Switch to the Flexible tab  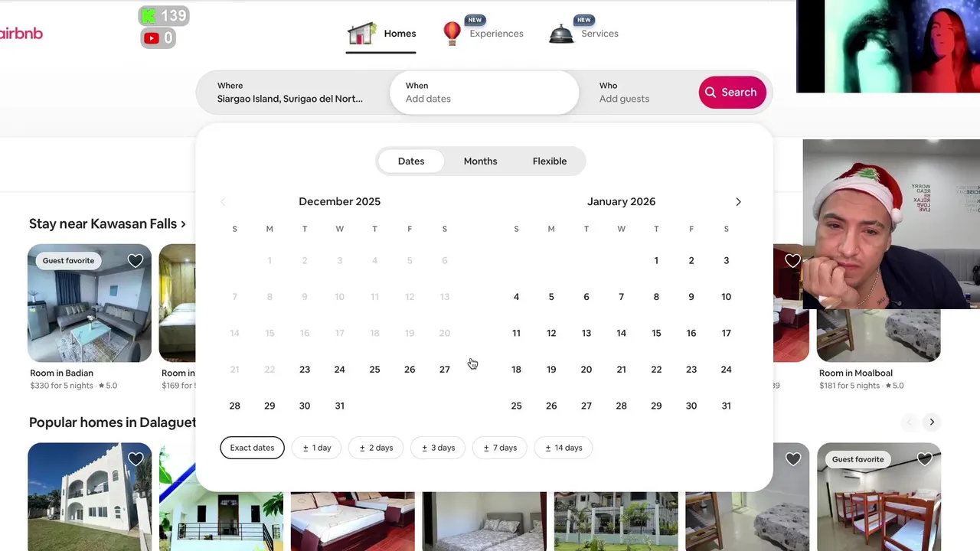[550, 161]
